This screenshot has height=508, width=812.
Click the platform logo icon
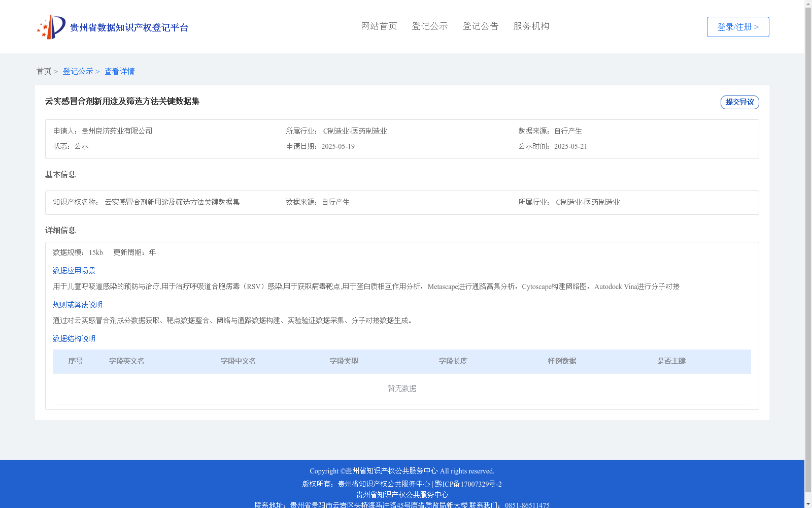pyautogui.click(x=51, y=27)
